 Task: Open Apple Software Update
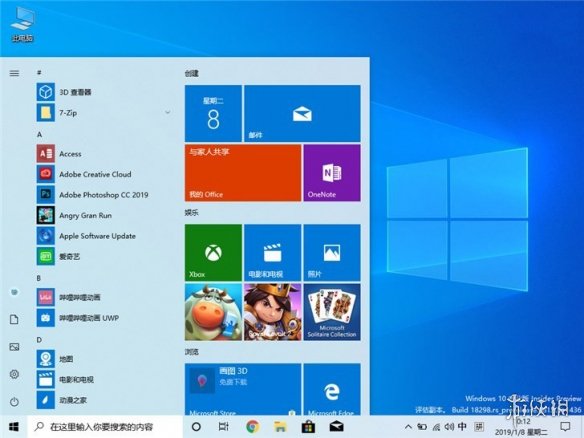[x=101, y=236]
